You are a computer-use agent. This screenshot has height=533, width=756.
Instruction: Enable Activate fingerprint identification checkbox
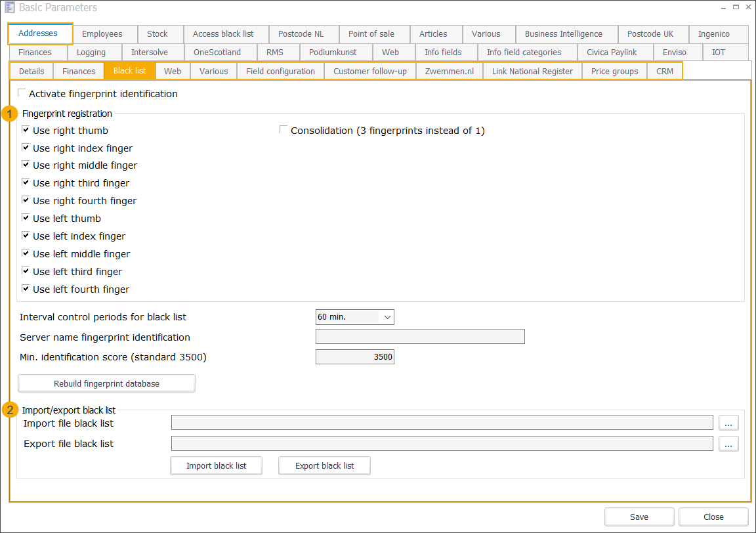click(22, 93)
